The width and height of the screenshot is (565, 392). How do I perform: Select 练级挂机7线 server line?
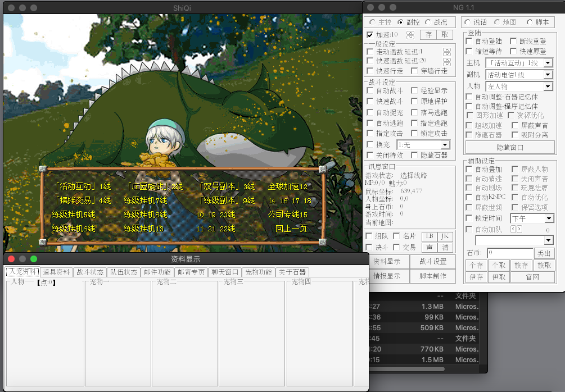(x=145, y=200)
